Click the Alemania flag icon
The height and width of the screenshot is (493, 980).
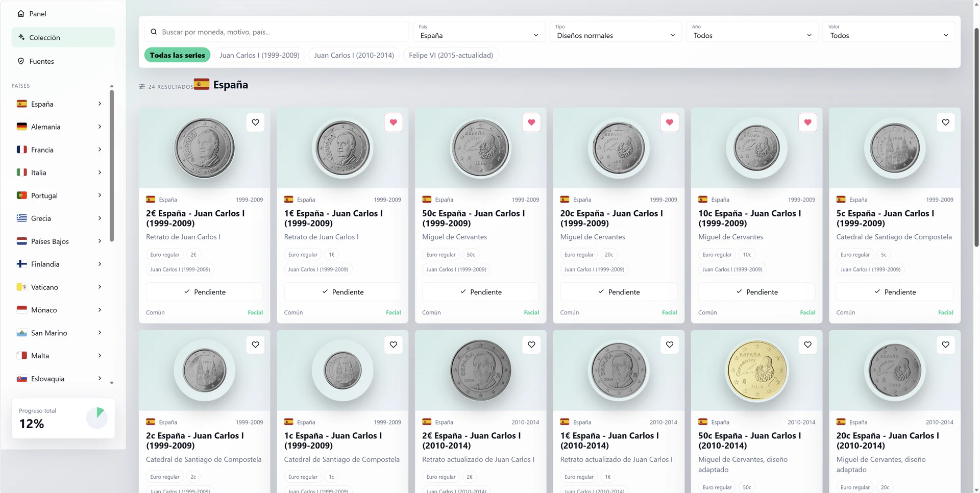(x=22, y=127)
